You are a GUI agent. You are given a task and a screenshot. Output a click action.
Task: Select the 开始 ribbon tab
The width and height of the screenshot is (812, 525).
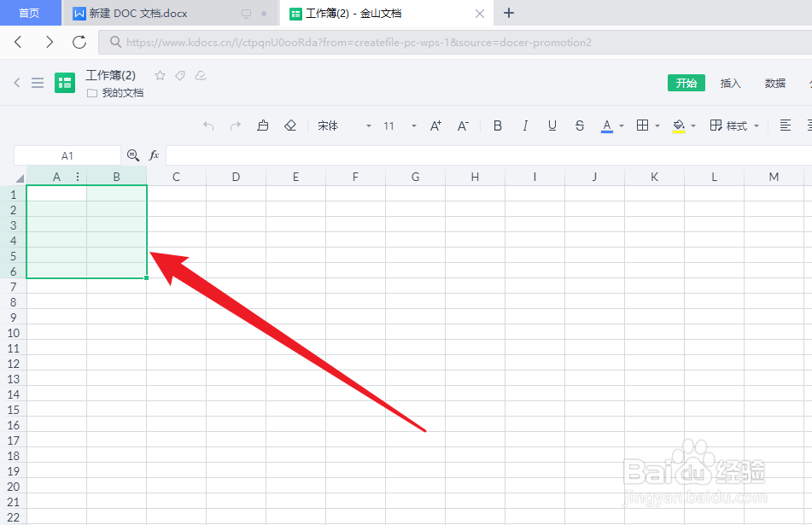tap(686, 83)
